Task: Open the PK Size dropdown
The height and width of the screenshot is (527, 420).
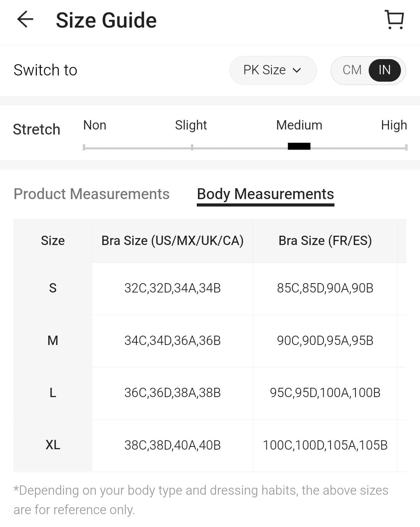Action: [x=273, y=70]
